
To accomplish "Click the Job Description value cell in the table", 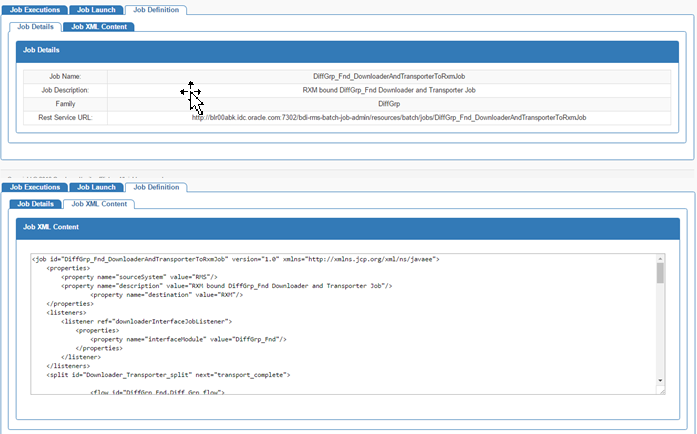I will [389, 90].
